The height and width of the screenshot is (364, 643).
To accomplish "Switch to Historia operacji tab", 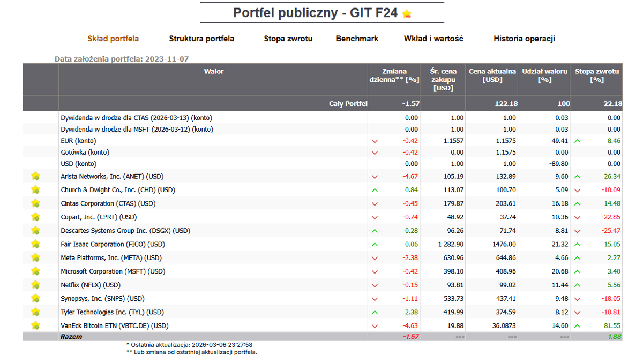I will pos(524,39).
